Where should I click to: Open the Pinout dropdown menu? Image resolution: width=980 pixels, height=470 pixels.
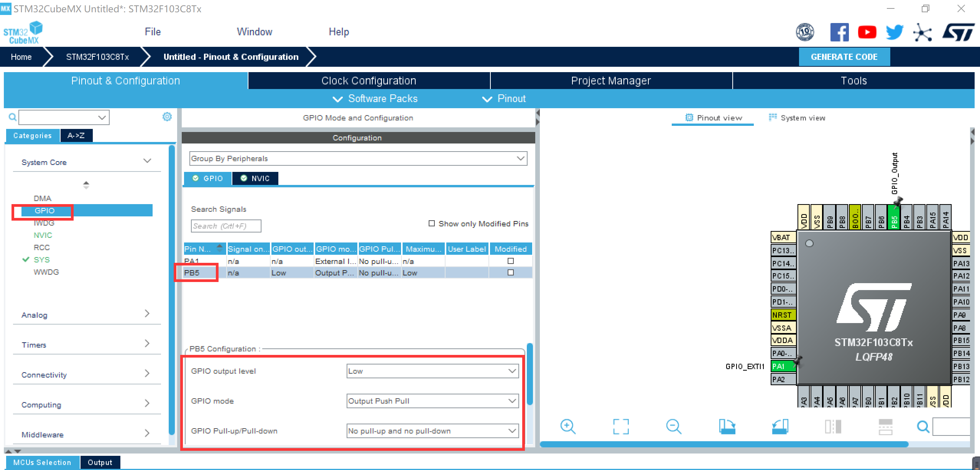tap(504, 99)
